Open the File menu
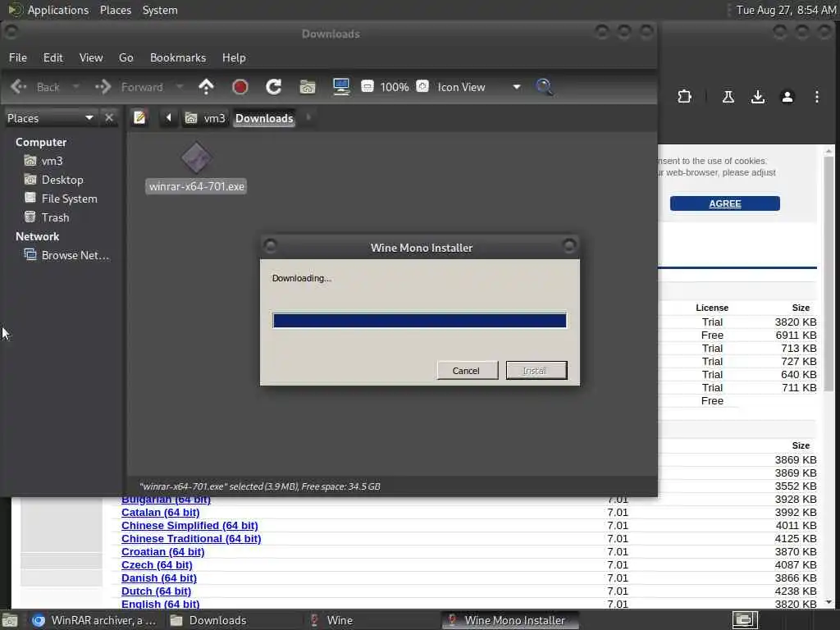The image size is (840, 630). click(18, 57)
